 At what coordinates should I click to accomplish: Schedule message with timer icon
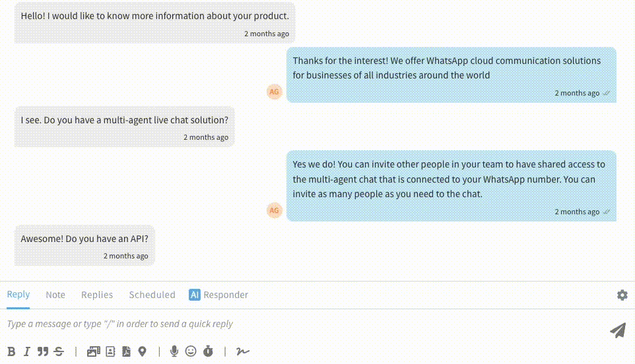tap(208, 351)
